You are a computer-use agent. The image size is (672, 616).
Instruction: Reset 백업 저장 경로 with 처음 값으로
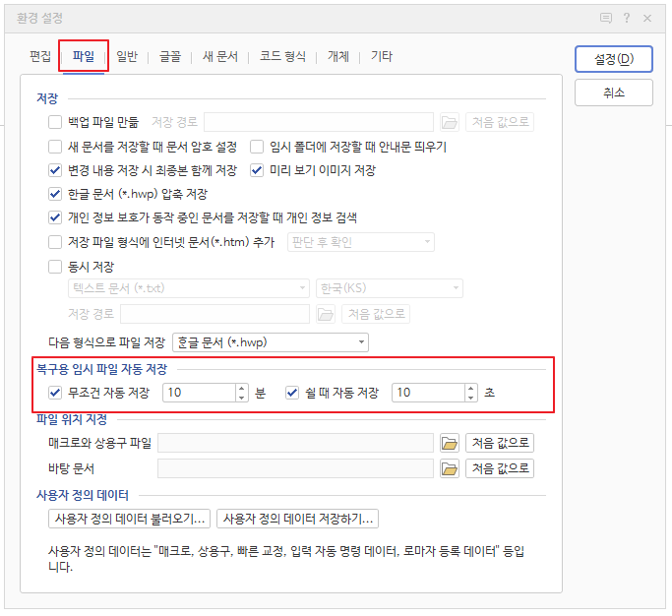pyautogui.click(x=500, y=122)
